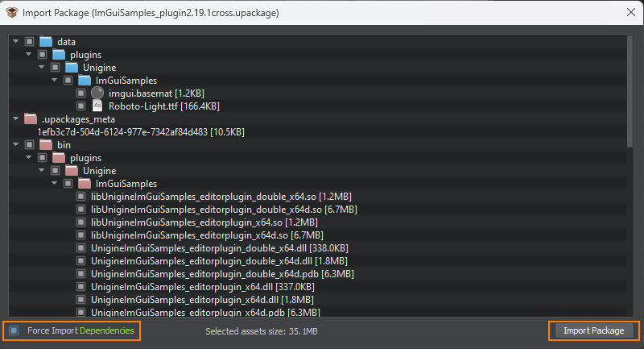Select UnigineImGuiSamples_editorplugin_double_x64d.pdb [6.3MB] name
Image resolution: width=644 pixels, height=349 pixels.
222,274
